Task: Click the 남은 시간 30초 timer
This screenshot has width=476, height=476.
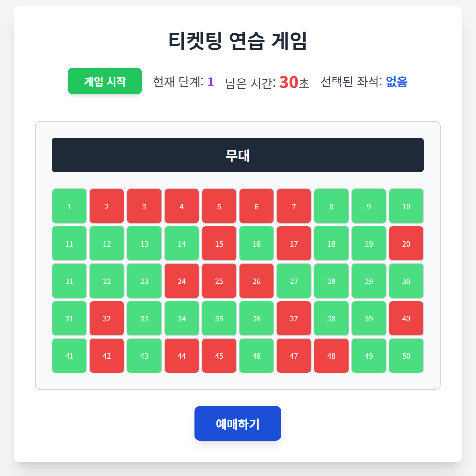Action: tap(267, 82)
